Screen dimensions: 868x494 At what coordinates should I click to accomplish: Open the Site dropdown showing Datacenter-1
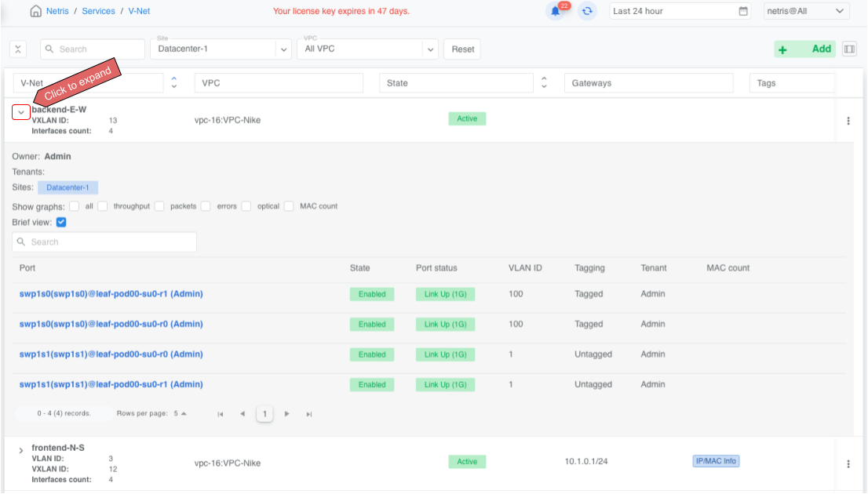pos(221,49)
